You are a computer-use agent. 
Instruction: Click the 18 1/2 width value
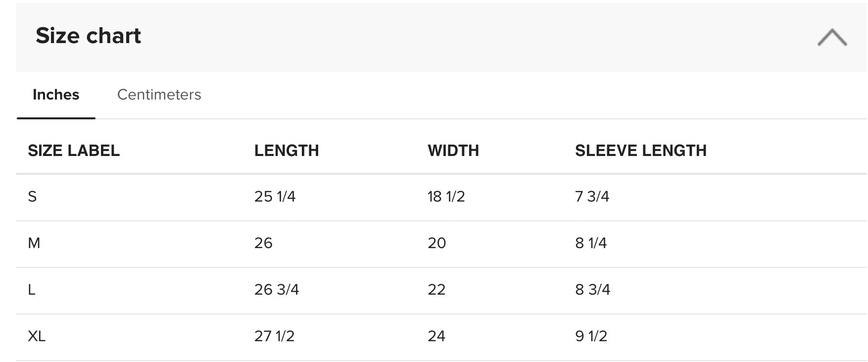[446, 197]
